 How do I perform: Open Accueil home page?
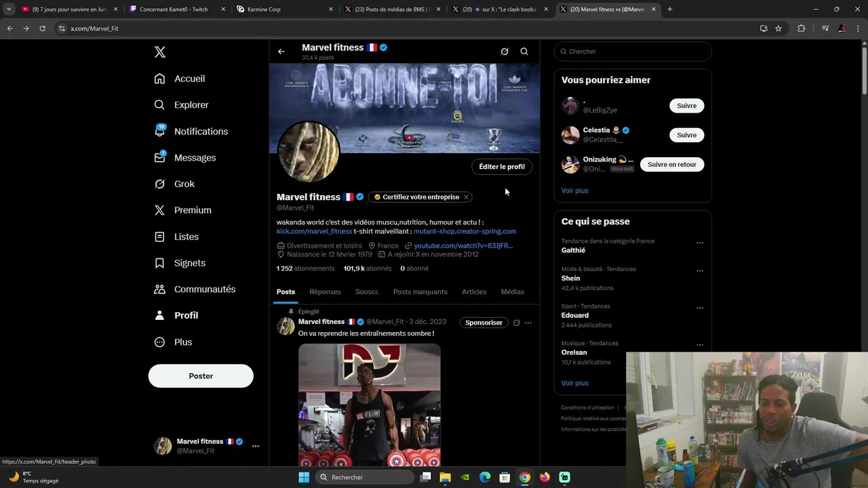click(180, 79)
